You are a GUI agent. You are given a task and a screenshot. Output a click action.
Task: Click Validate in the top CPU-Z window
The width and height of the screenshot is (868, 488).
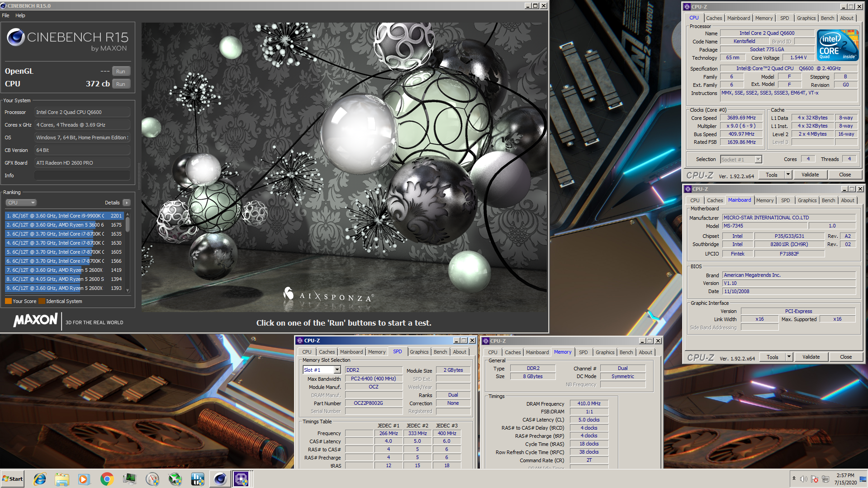tap(810, 175)
